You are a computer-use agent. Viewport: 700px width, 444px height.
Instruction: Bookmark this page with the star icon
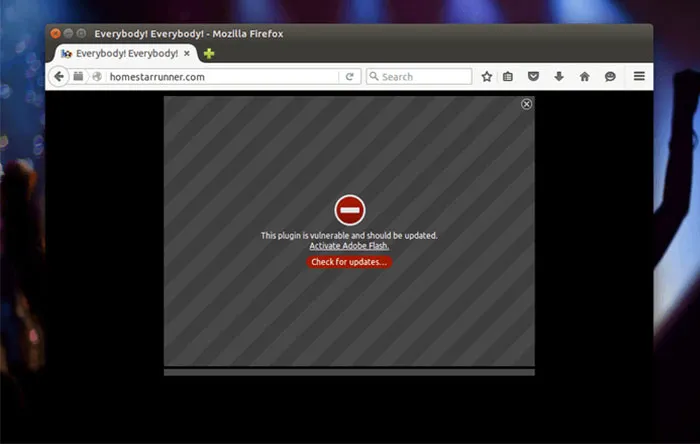[487, 76]
